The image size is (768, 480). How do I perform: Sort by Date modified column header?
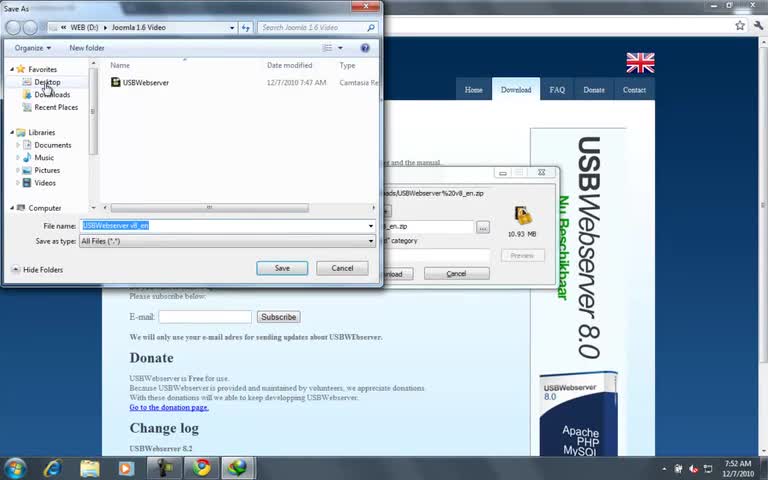click(x=289, y=65)
